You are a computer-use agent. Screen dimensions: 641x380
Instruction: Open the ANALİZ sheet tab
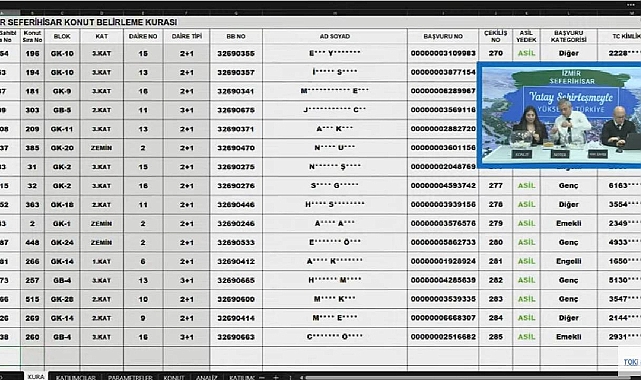tap(206, 377)
